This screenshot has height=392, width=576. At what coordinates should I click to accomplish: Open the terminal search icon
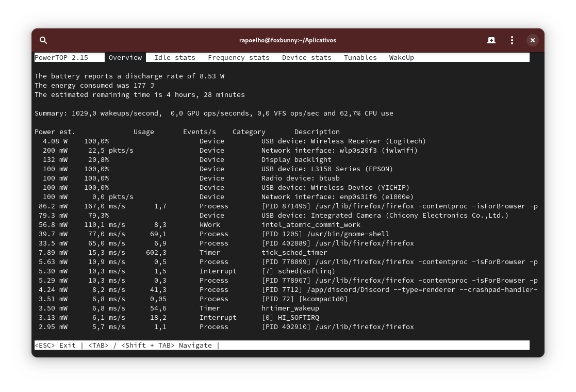click(x=43, y=40)
